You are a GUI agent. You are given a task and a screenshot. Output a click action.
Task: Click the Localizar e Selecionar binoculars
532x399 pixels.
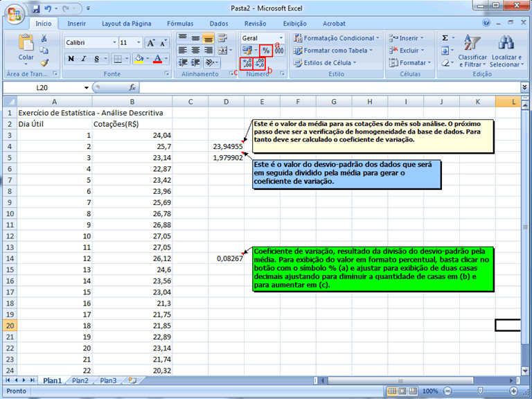505,44
